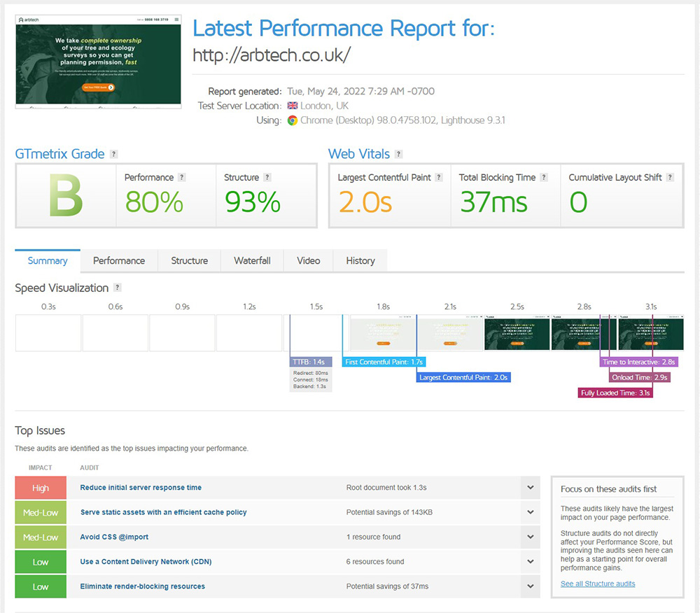Screen dimensions: 700x613
Task: Click the 37ms Total Blocking Time value
Action: pos(493,202)
